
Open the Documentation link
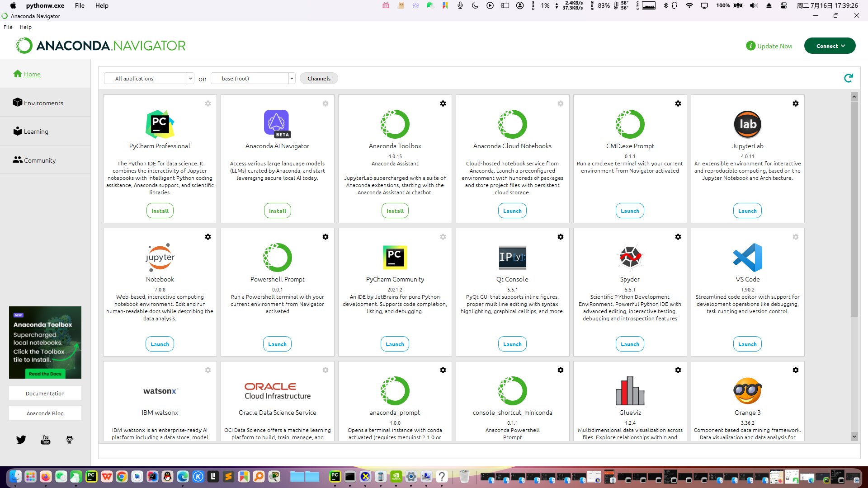[x=45, y=394]
